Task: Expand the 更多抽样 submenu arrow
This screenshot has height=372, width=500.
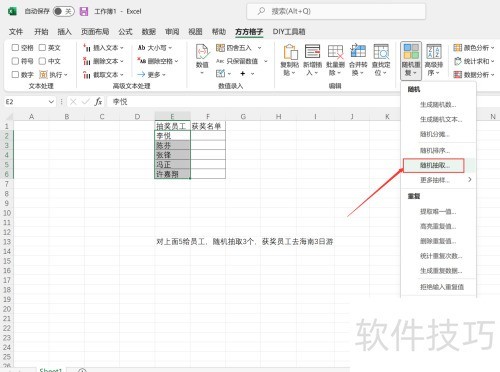Action: click(469, 180)
